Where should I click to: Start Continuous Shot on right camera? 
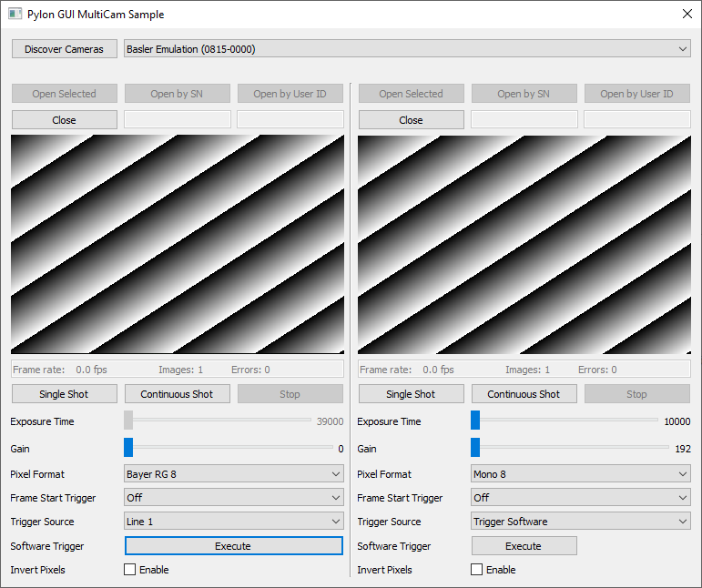pos(524,394)
